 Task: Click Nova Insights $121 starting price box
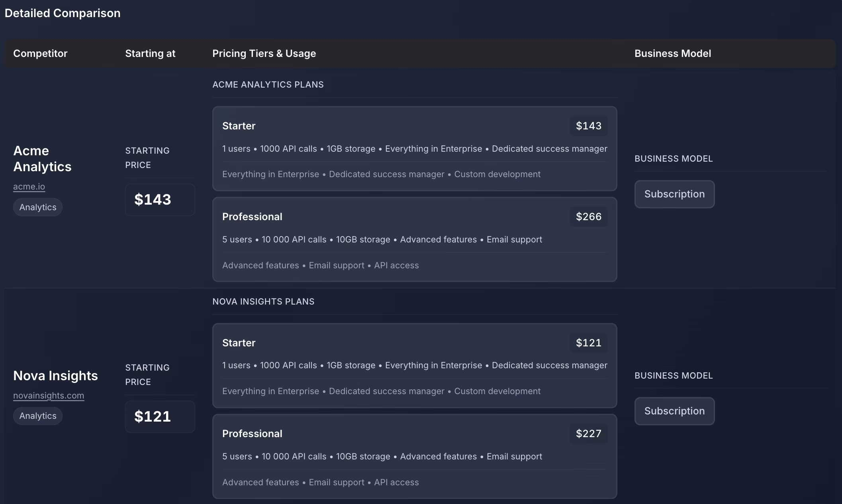(160, 416)
